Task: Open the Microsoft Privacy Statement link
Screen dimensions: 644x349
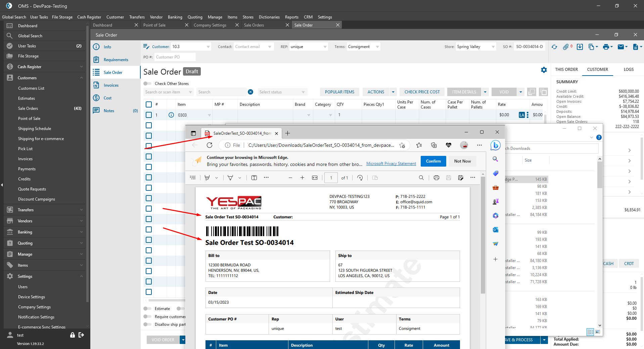Action: pos(391,164)
